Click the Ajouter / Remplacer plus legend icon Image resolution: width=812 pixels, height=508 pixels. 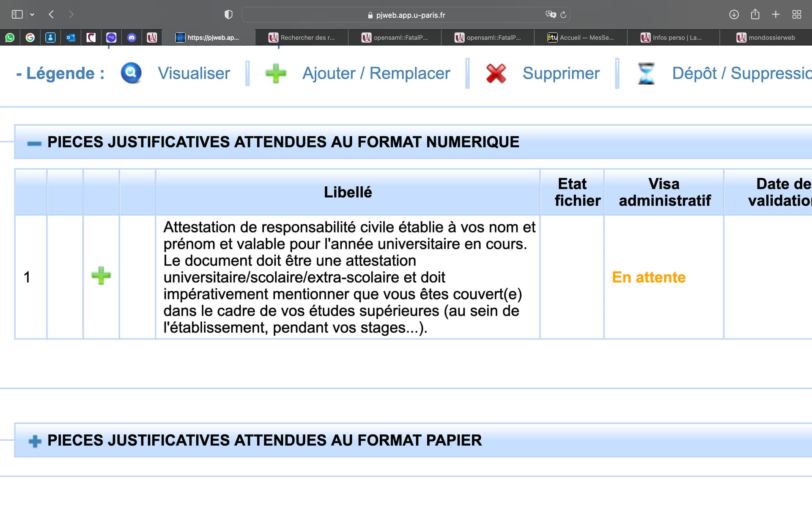click(x=276, y=74)
